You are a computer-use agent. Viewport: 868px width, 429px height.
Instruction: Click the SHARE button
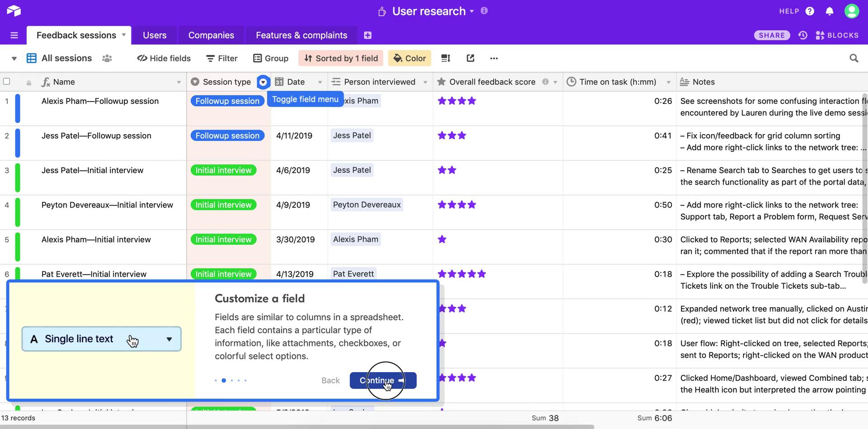(772, 35)
